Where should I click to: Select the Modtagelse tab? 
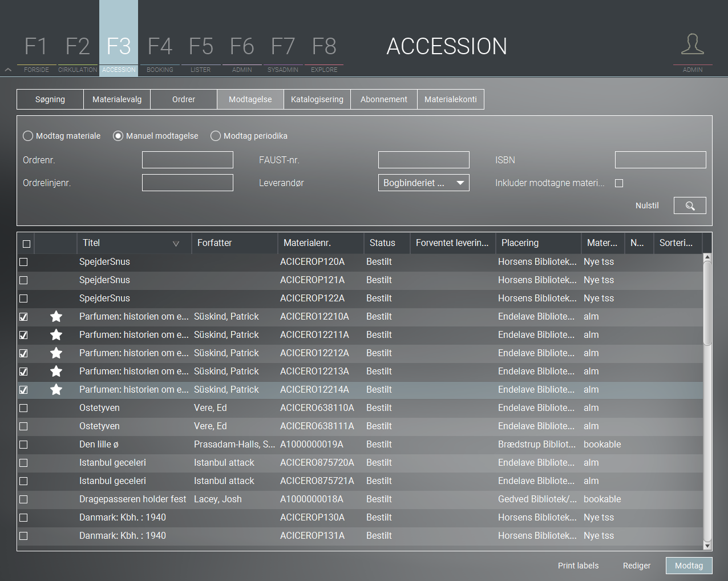(x=250, y=99)
